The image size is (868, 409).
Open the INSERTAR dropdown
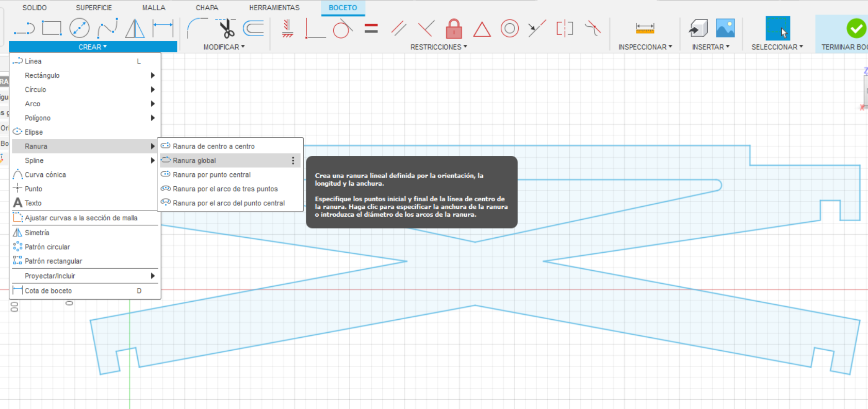[711, 47]
